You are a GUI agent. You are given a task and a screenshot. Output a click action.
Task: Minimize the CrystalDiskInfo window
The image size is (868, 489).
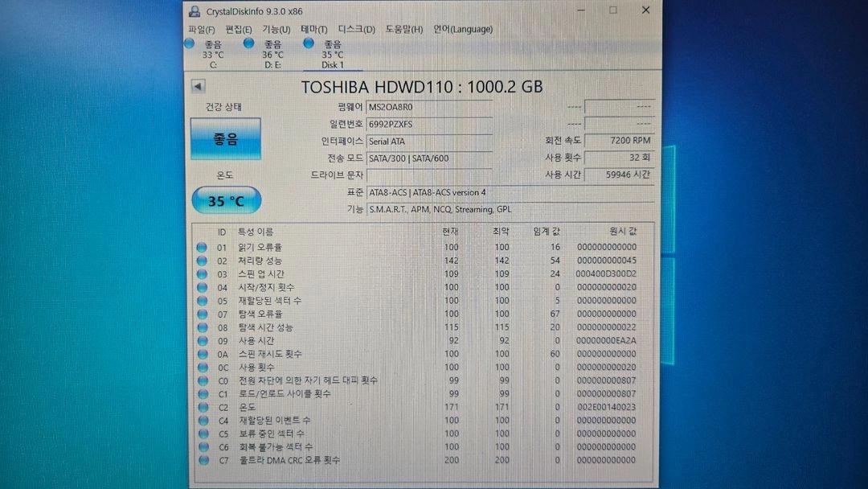click(581, 10)
